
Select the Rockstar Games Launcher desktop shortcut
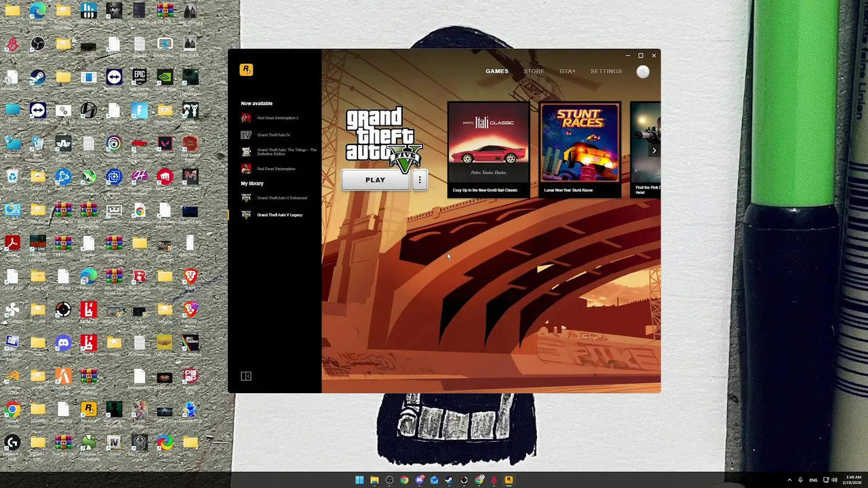89,414
